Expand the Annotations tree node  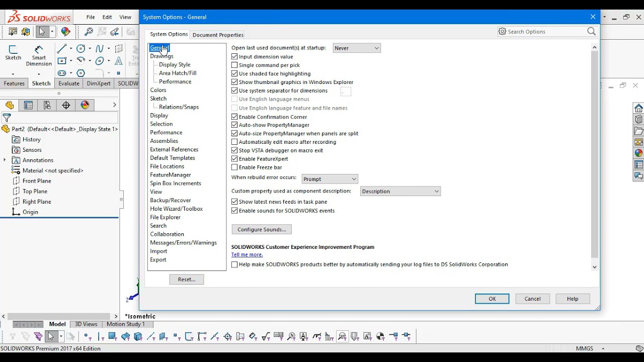coord(5,160)
